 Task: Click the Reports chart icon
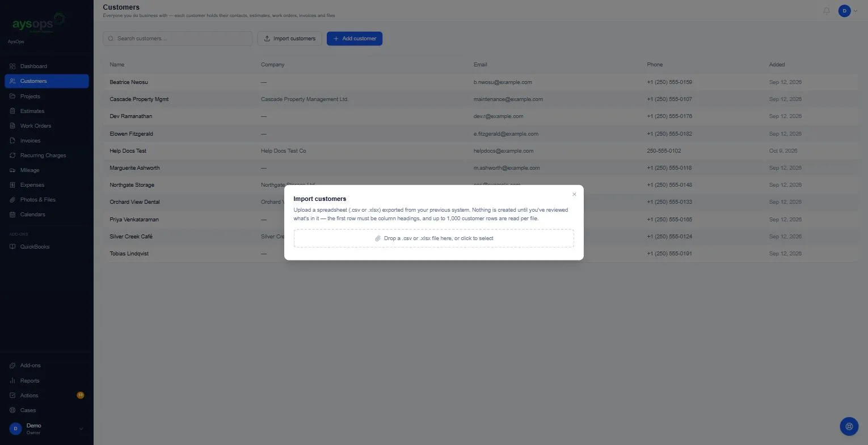pyautogui.click(x=12, y=381)
